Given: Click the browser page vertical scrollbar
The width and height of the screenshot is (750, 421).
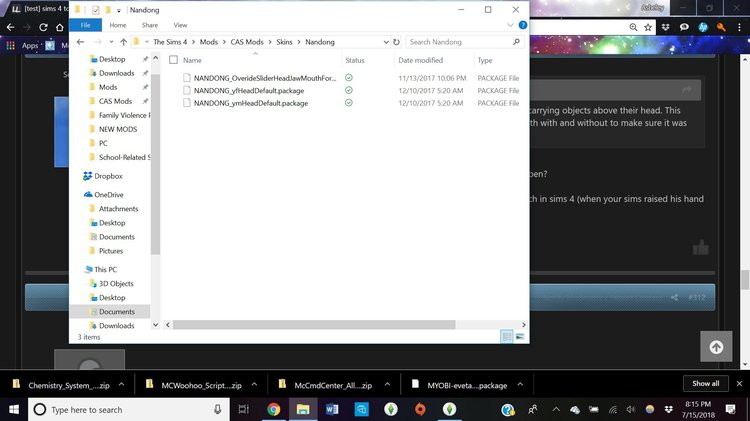Looking at the screenshot, I should point(745,280).
